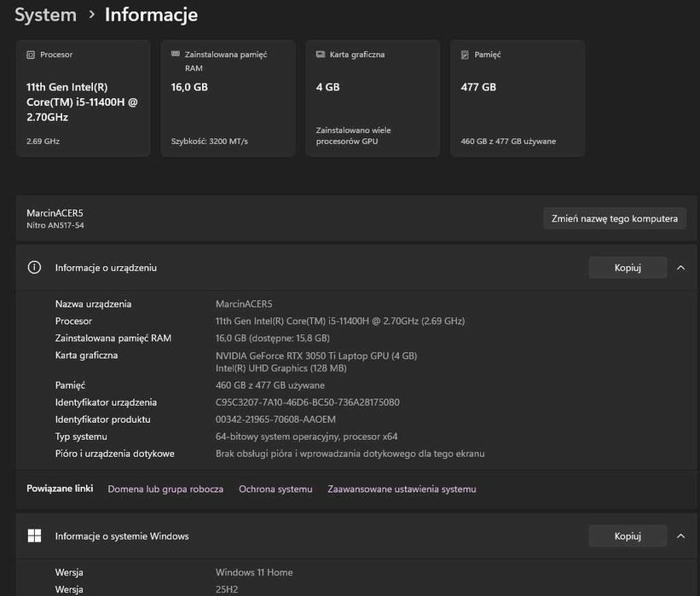Go back to System breadcrumb
700x596 pixels.
tap(45, 14)
